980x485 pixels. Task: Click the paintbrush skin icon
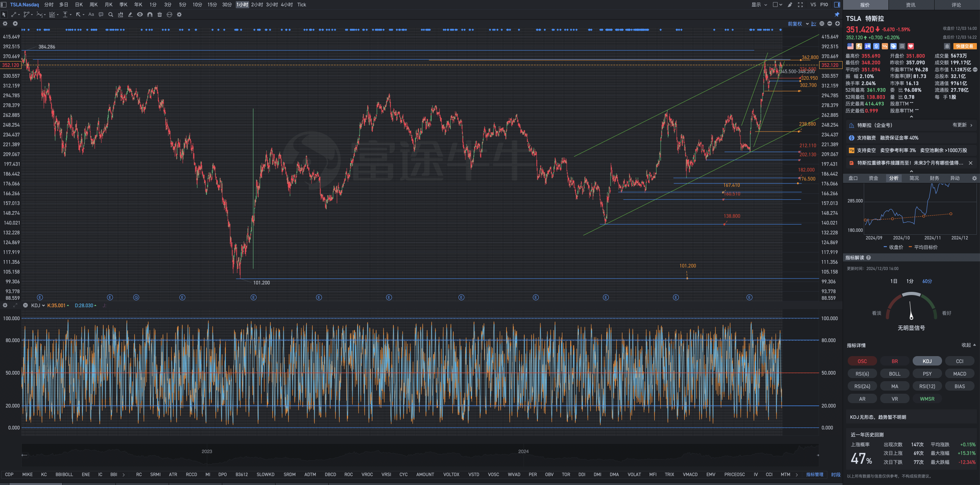(x=790, y=5)
